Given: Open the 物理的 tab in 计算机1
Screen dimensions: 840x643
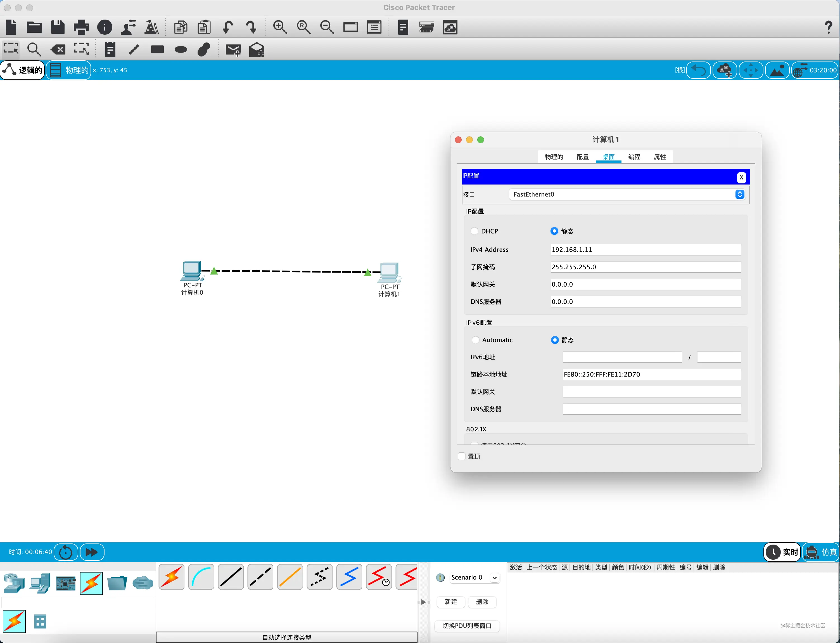Looking at the screenshot, I should (554, 157).
